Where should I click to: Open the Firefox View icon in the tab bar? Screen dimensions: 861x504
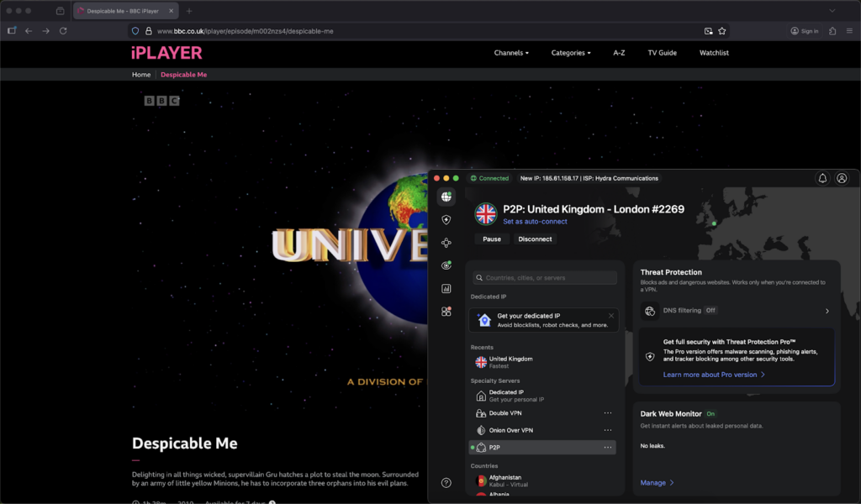pyautogui.click(x=60, y=11)
